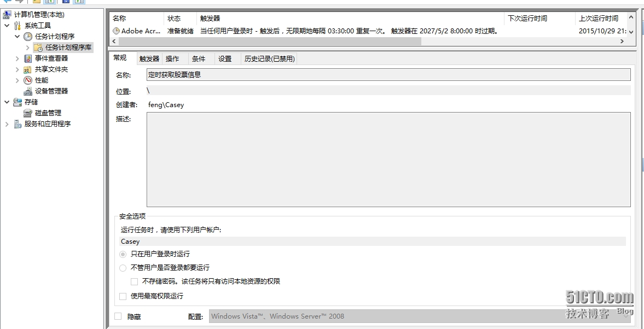Click the Computer Management (本地) root icon
This screenshot has height=329, width=644.
click(7, 15)
